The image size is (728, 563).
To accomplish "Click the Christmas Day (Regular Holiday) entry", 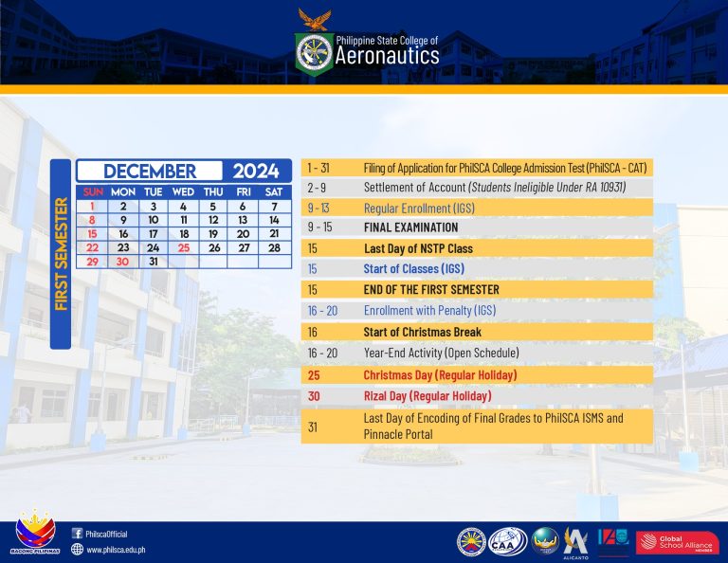I will (440, 374).
